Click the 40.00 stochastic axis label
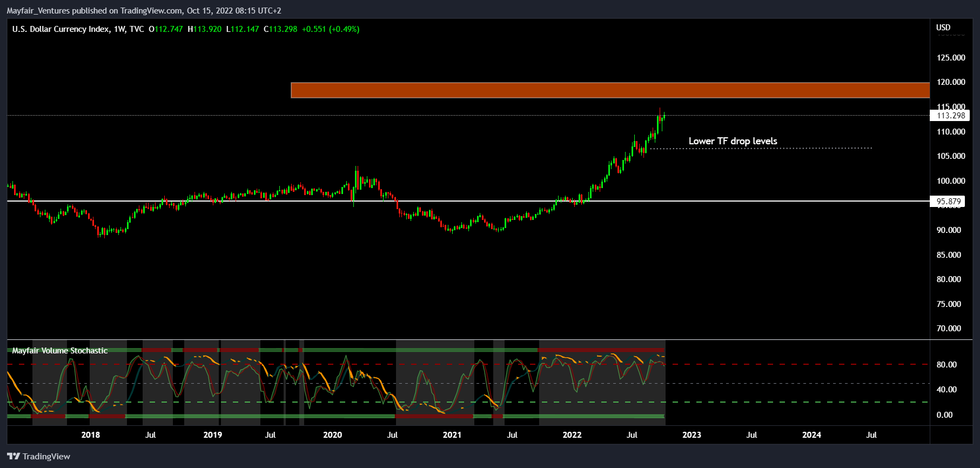Image resolution: width=980 pixels, height=468 pixels. [947, 390]
